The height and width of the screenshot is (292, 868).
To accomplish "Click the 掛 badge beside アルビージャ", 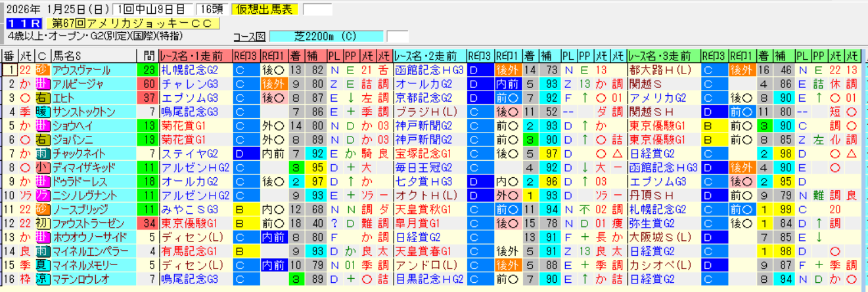I will tap(42, 84).
